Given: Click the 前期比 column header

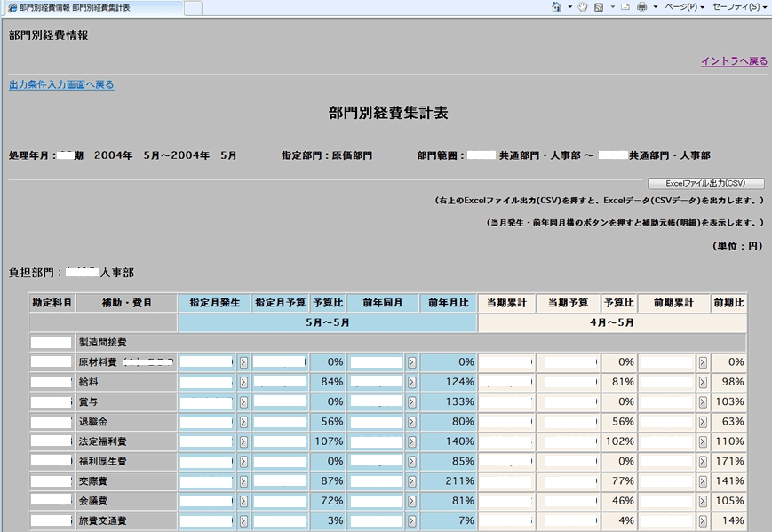Looking at the screenshot, I should [x=728, y=303].
